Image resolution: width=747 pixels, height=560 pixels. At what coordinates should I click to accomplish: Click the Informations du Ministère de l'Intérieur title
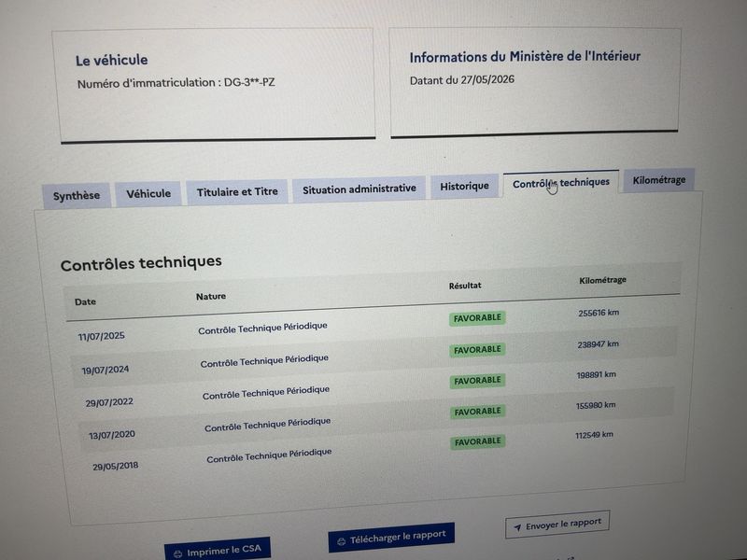tap(525, 57)
